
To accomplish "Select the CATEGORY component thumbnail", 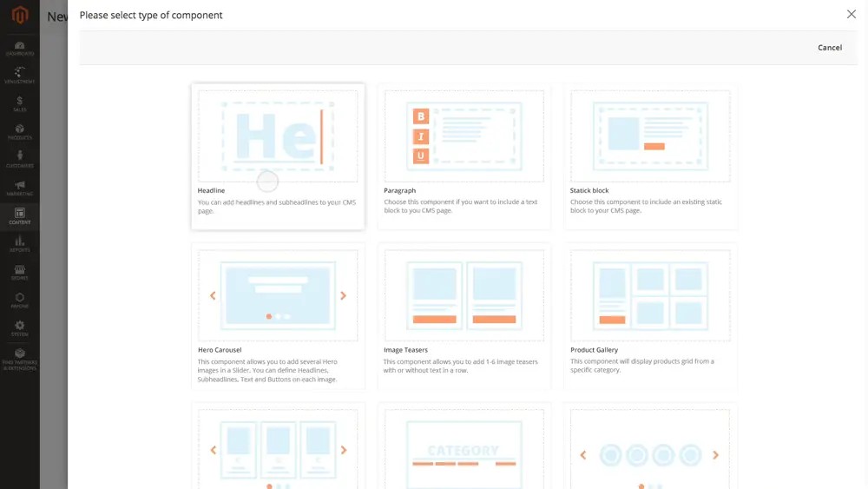I will (464, 449).
